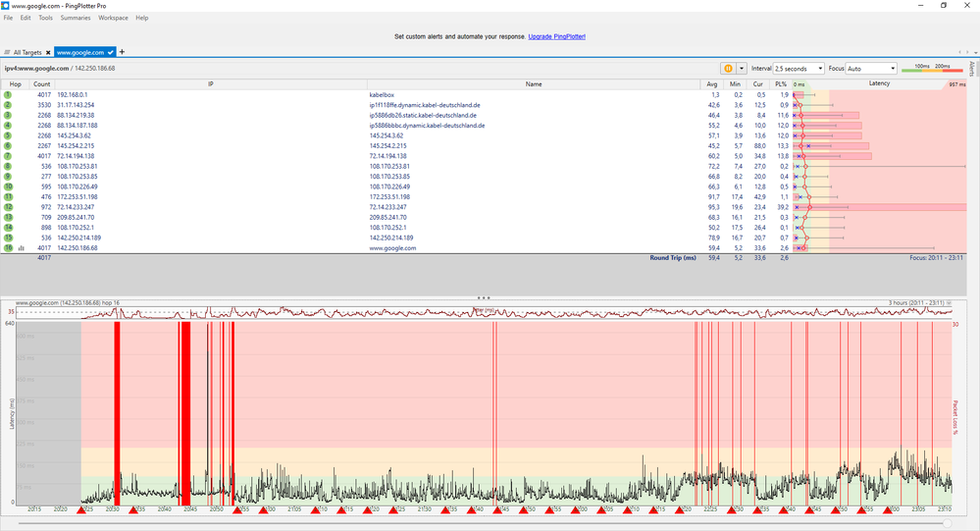980x531 pixels.
Task: Open the File menu
Action: click(8, 18)
